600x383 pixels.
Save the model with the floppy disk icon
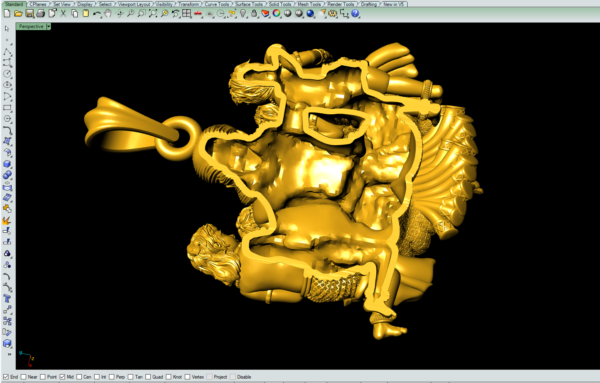(29, 14)
